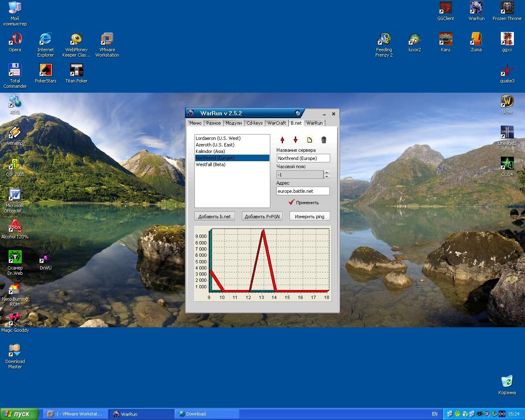This screenshot has width=525, height=420.
Task: Select Lordaeron (U.S. West) in server list
Action: tap(218, 138)
